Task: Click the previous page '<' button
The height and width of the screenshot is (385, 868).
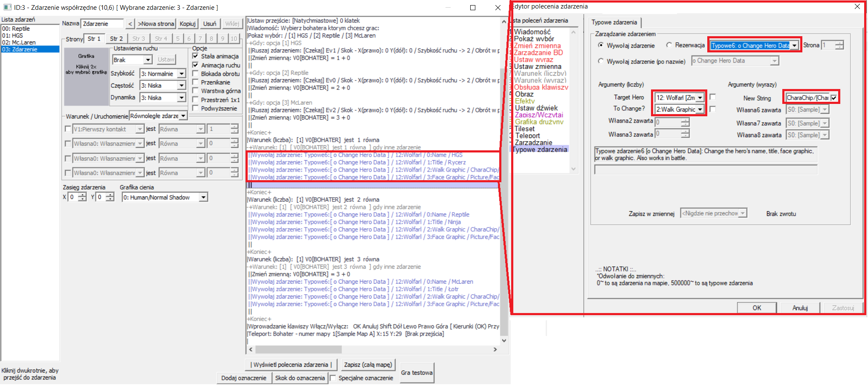Action: (x=130, y=24)
